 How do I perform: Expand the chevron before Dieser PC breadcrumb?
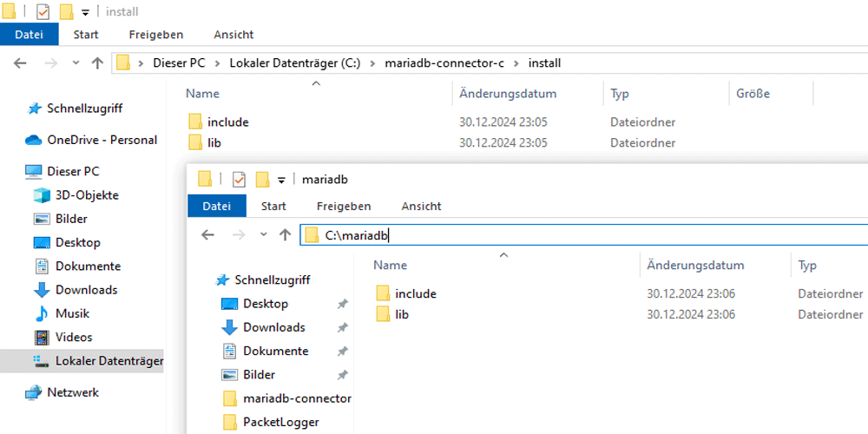[141, 63]
